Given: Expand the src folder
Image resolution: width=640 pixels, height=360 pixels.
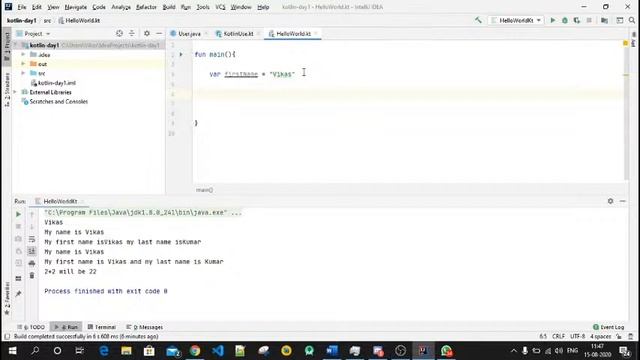Looking at the screenshot, I should [23, 73].
